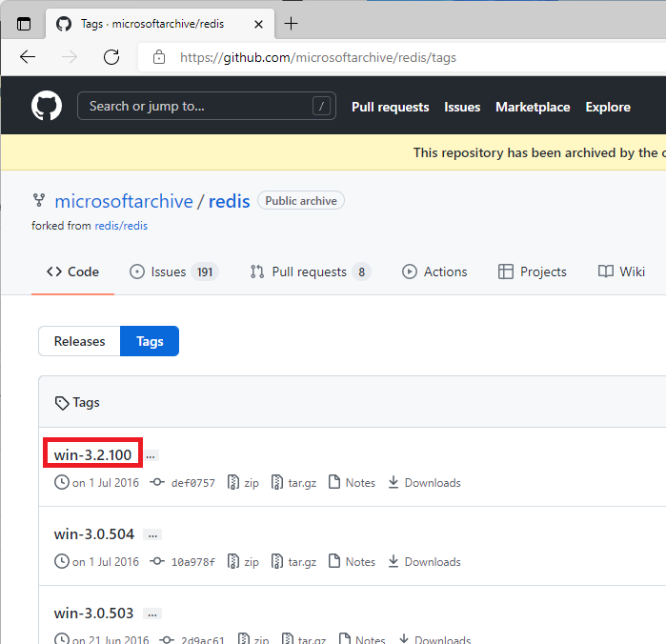666x644 pixels.
Task: Focus the Search or jump to field
Action: tap(207, 106)
